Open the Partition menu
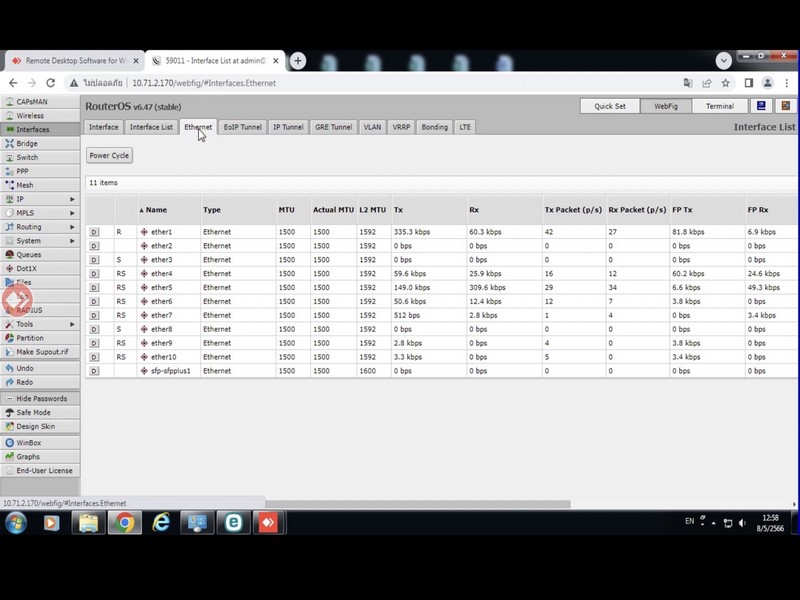 pyautogui.click(x=40, y=338)
